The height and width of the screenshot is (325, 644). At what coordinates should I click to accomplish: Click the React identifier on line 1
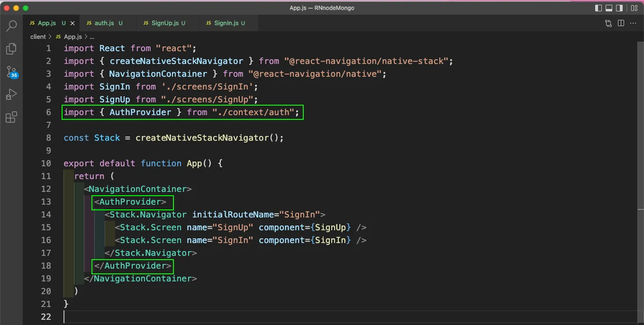tap(112, 48)
